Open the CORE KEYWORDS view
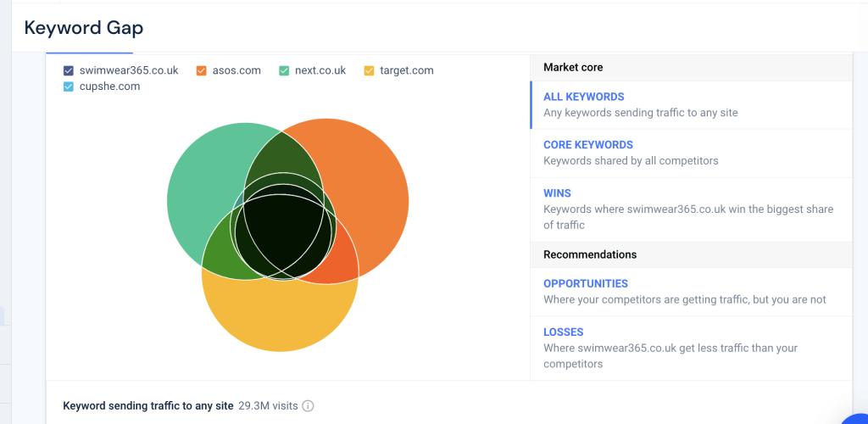 [587, 145]
